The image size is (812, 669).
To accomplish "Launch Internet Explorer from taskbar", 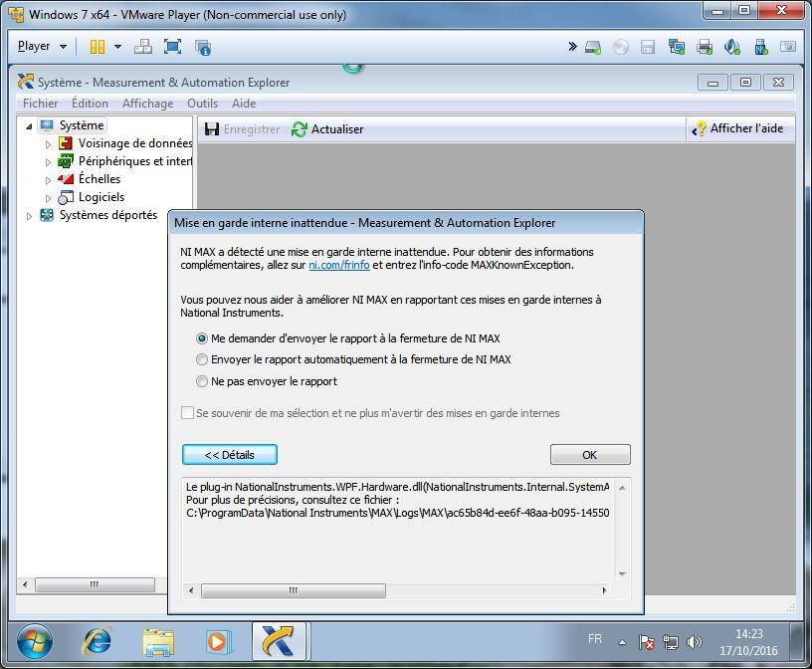I will pyautogui.click(x=97, y=641).
